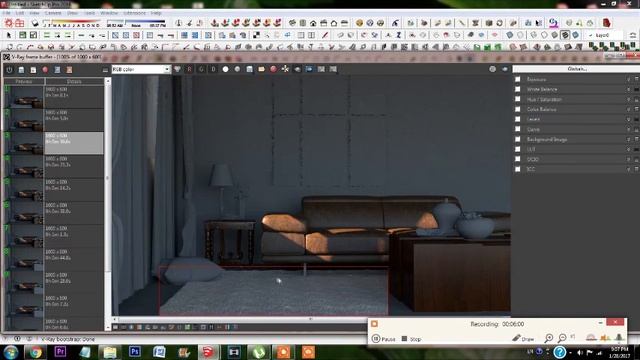The image size is (640, 360).
Task: Click the SketchUp Select arrow tool
Action: pyautogui.click(x=9, y=36)
